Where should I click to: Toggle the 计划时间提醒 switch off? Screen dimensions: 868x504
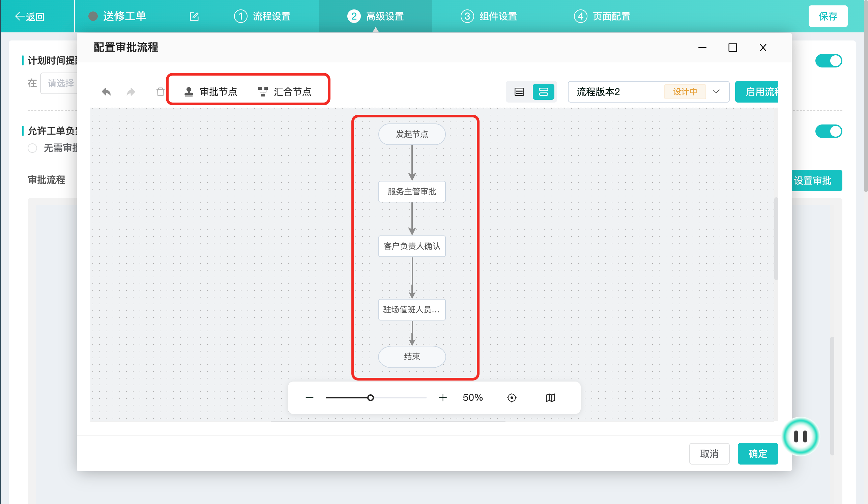point(829,61)
